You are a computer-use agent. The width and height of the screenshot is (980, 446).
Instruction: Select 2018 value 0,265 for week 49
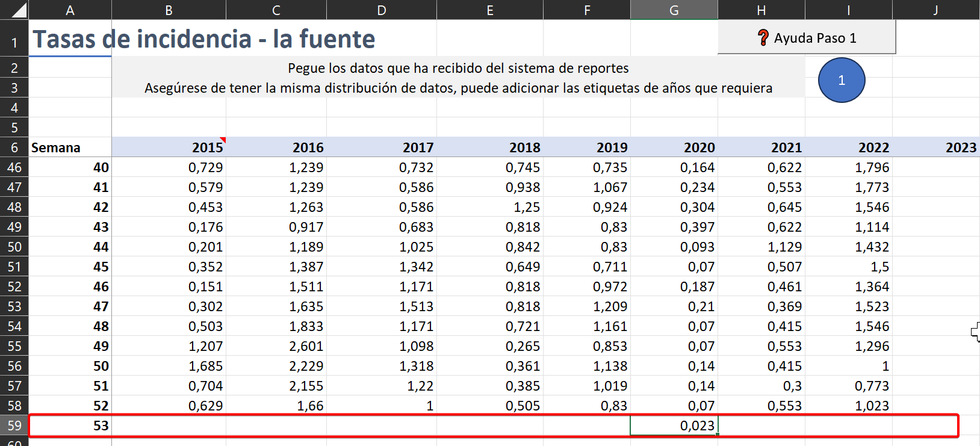click(490, 346)
